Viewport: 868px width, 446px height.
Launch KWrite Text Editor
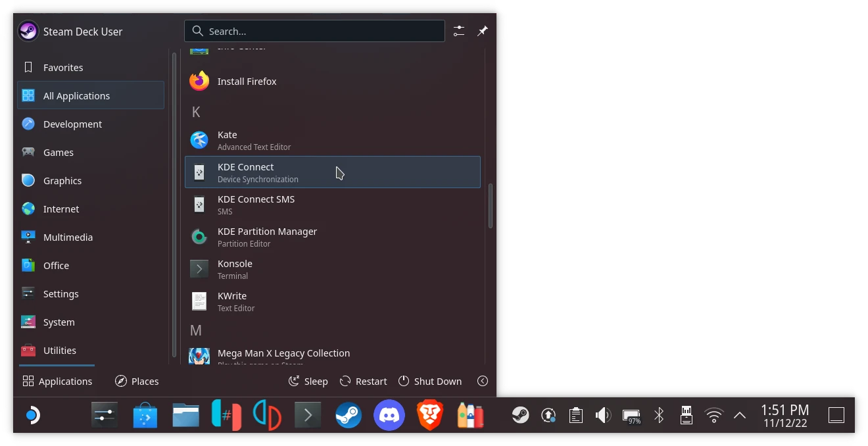pos(333,301)
